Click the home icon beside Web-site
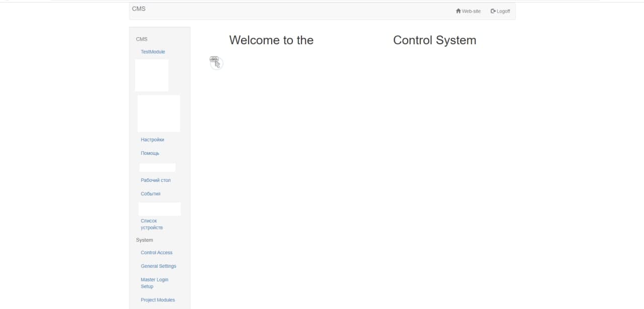The image size is (644, 309). pos(458,11)
